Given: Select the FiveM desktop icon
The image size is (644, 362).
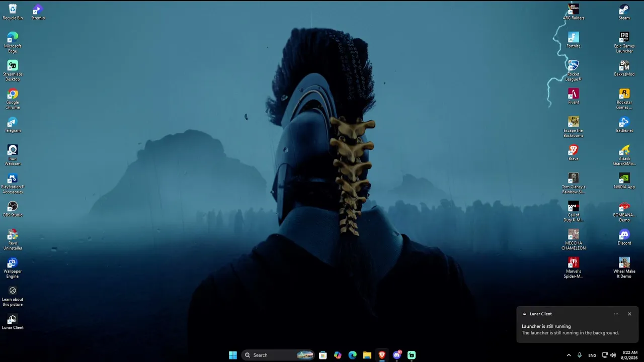Looking at the screenshot, I should pyautogui.click(x=574, y=97).
